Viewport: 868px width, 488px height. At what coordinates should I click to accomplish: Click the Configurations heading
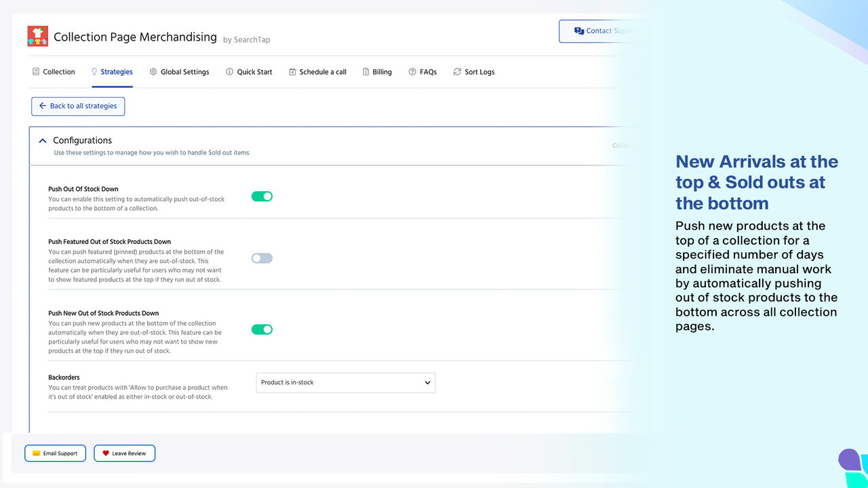point(83,140)
